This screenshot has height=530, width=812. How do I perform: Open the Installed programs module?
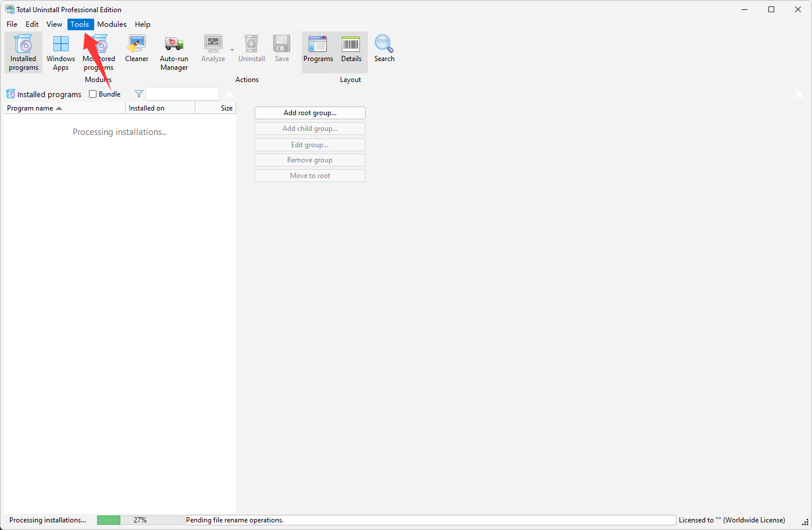pos(23,52)
